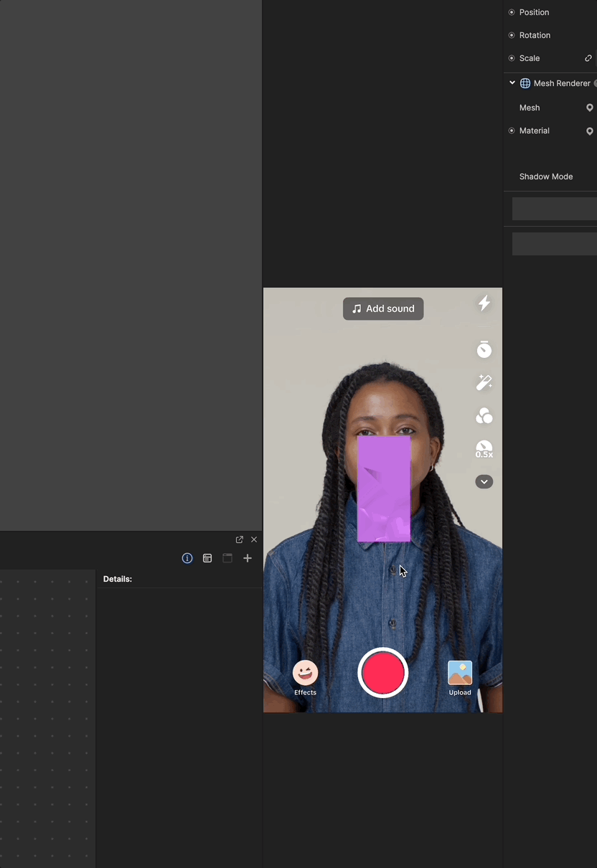The height and width of the screenshot is (868, 597).
Task: Toggle the keyframe dot beside Position
Action: pyautogui.click(x=512, y=12)
